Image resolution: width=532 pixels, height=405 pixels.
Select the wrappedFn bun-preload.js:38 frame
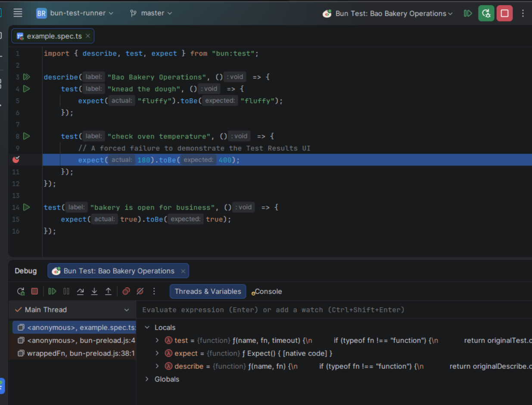pyautogui.click(x=73, y=353)
